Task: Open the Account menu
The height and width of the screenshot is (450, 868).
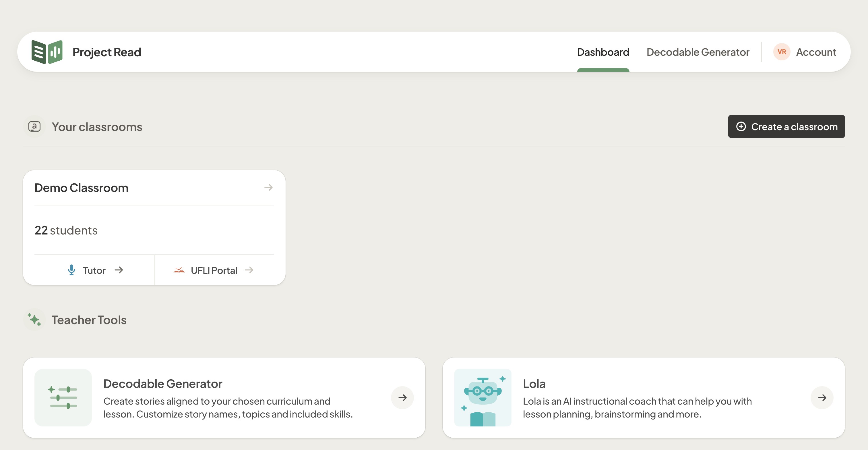Action: point(816,52)
